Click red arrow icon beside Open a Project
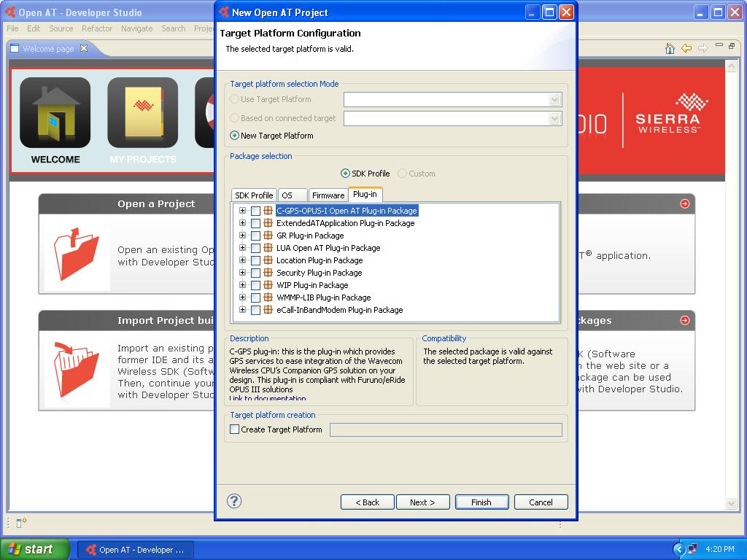747x560 pixels. pos(684,204)
